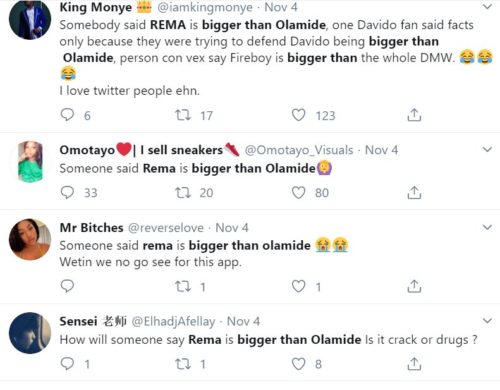500x390 pixels.
Task: Like Sensei's tweet with 8 likes
Action: click(x=298, y=364)
